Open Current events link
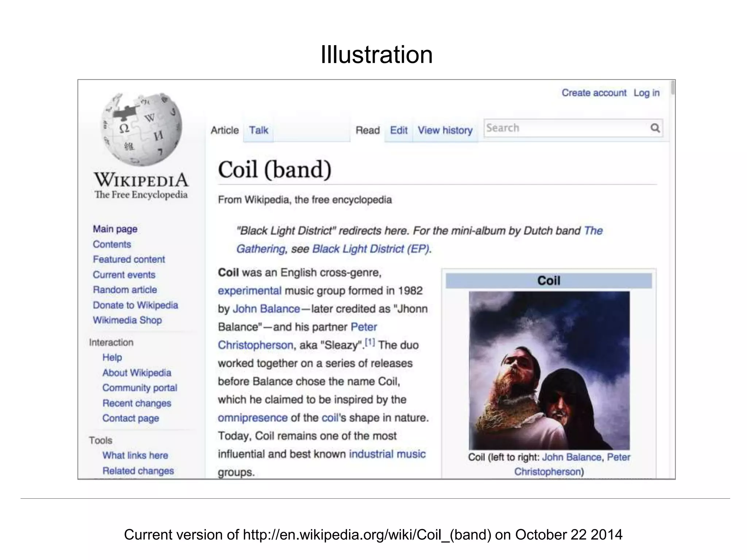This screenshot has height=560, width=747. pyautogui.click(x=124, y=275)
